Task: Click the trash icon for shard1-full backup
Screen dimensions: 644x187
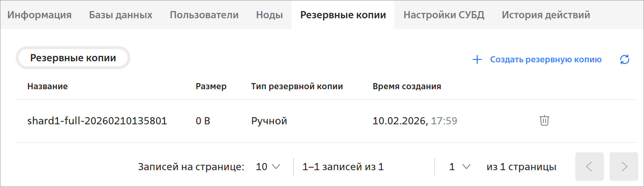Action: click(544, 120)
